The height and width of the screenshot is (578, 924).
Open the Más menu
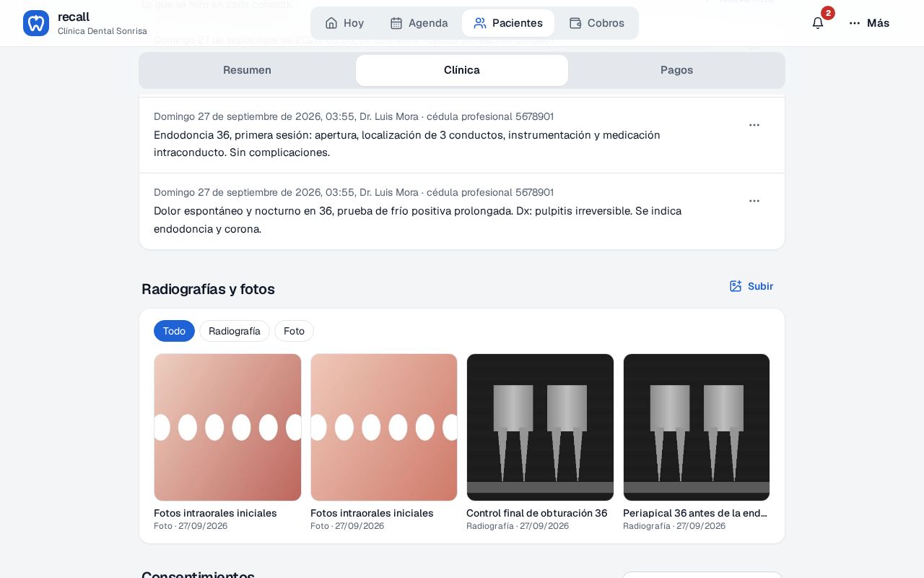869,23
